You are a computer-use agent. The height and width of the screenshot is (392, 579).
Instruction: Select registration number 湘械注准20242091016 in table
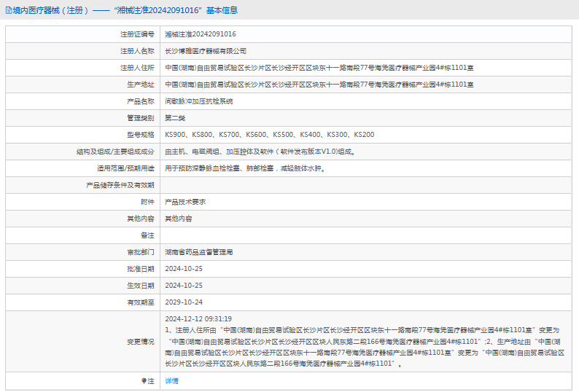click(201, 34)
